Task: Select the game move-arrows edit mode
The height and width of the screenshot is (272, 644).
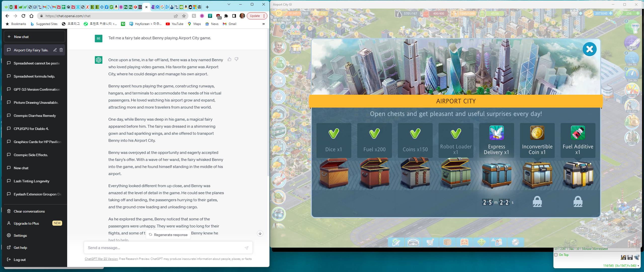Action: [481, 242]
